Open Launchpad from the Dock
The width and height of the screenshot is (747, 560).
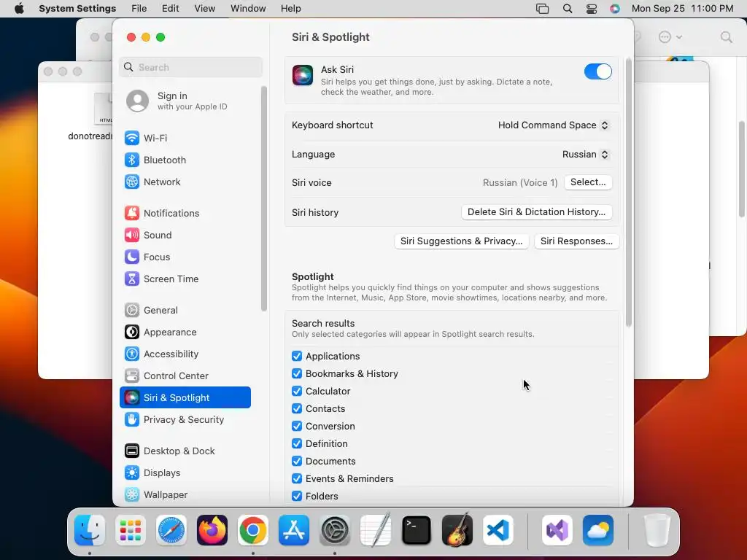pos(131,530)
